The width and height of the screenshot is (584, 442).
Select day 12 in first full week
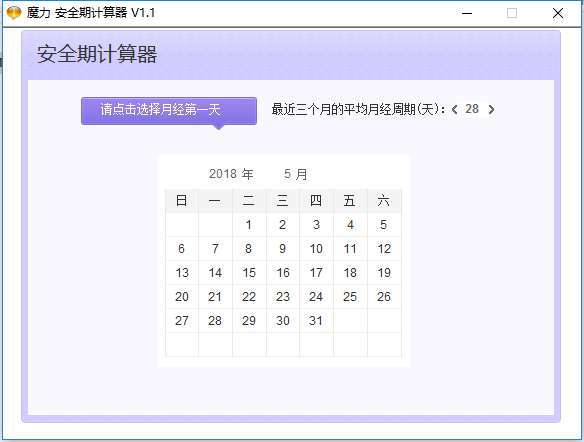point(384,249)
